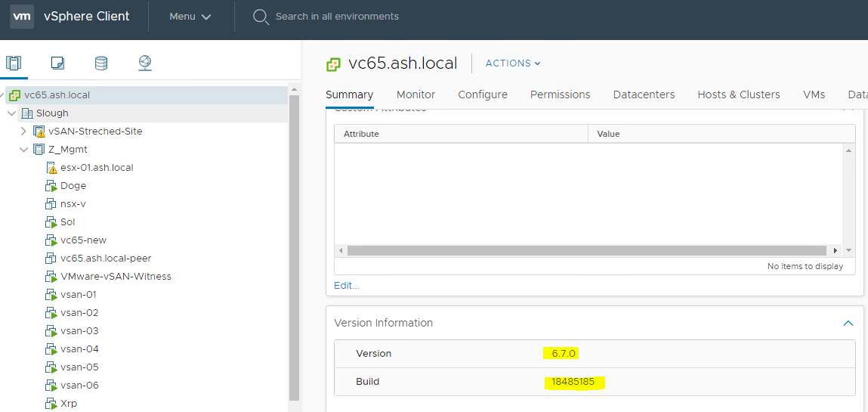Click the vsan-01 VM icon

click(51, 295)
